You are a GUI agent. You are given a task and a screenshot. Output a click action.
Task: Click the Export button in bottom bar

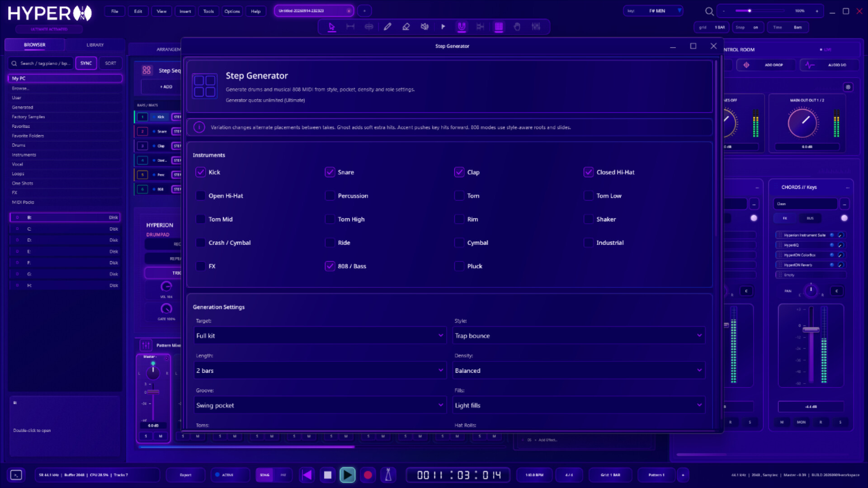point(185,475)
